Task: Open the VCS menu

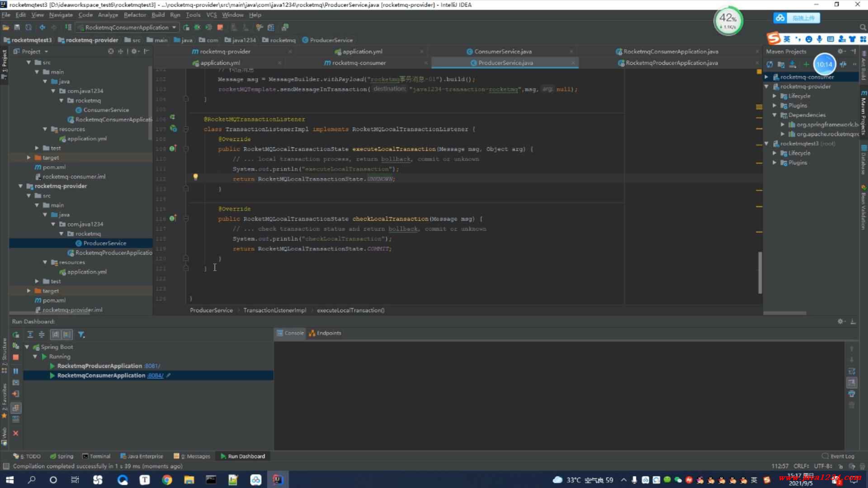Action: click(x=211, y=15)
